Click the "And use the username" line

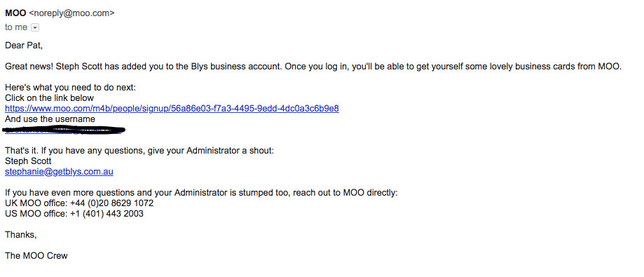(x=50, y=119)
